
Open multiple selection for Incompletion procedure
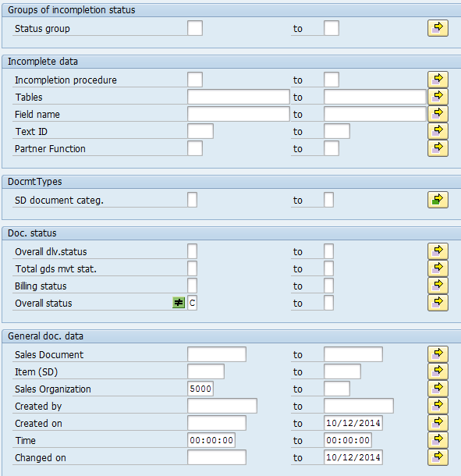(x=438, y=80)
